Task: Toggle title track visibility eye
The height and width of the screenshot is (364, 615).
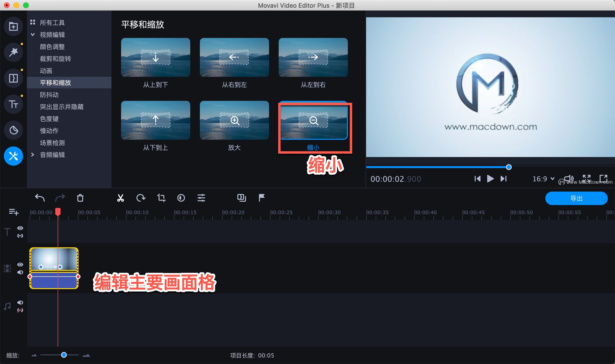Action: 20,228
